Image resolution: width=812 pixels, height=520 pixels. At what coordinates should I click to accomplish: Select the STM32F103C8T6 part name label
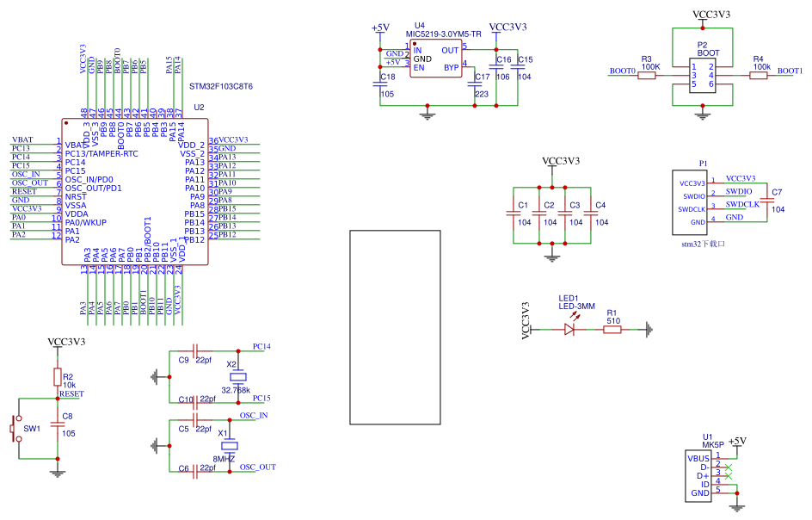click(220, 87)
